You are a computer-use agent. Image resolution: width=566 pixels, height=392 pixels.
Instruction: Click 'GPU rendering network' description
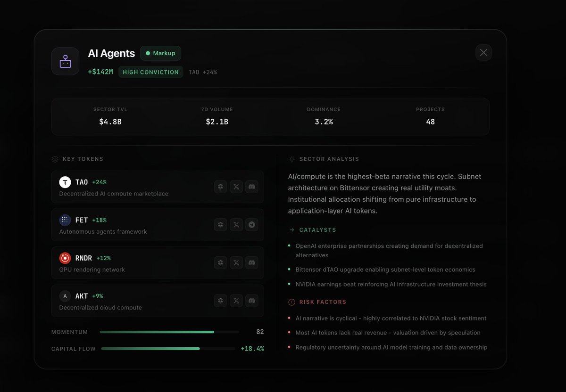[92, 269]
